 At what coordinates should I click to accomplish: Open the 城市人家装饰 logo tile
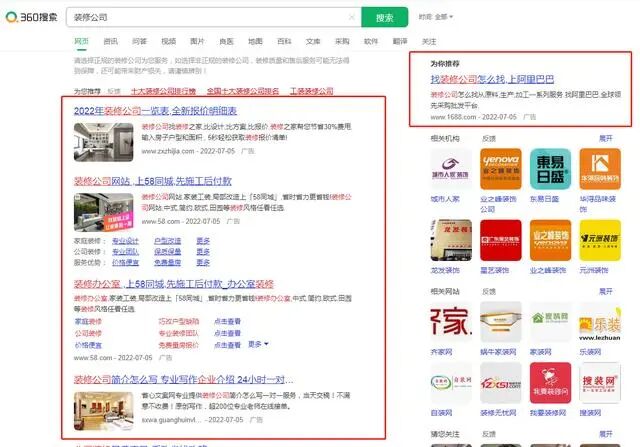point(451,169)
